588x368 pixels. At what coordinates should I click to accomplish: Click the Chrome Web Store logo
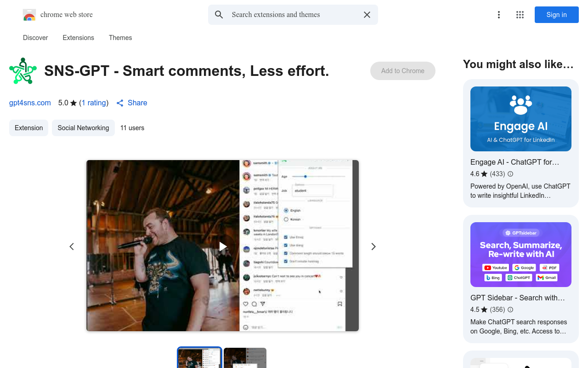[x=29, y=15]
